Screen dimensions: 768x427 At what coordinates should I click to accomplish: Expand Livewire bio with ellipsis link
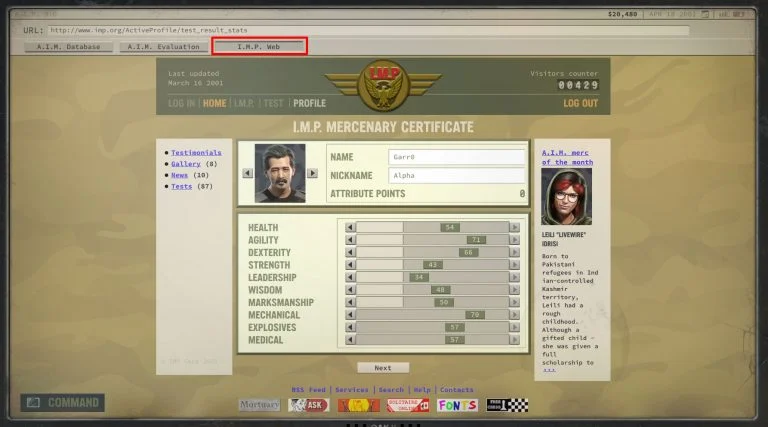click(x=549, y=370)
